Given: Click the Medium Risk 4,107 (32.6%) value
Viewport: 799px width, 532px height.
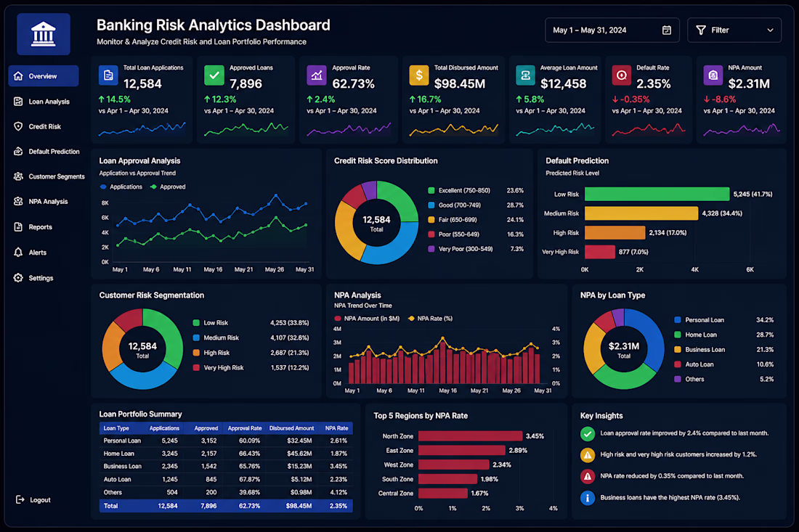Looking at the screenshot, I should click(x=289, y=337).
